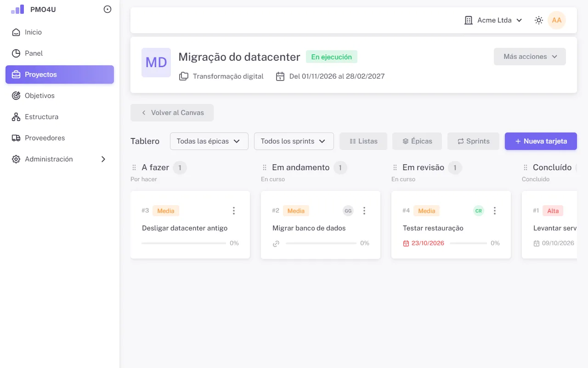The image size is (588, 368).
Task: Click the Em revisão column title
Action: click(x=423, y=167)
